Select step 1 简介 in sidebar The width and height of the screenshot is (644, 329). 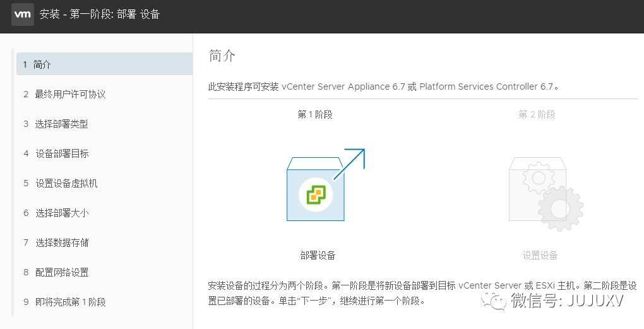104,64
